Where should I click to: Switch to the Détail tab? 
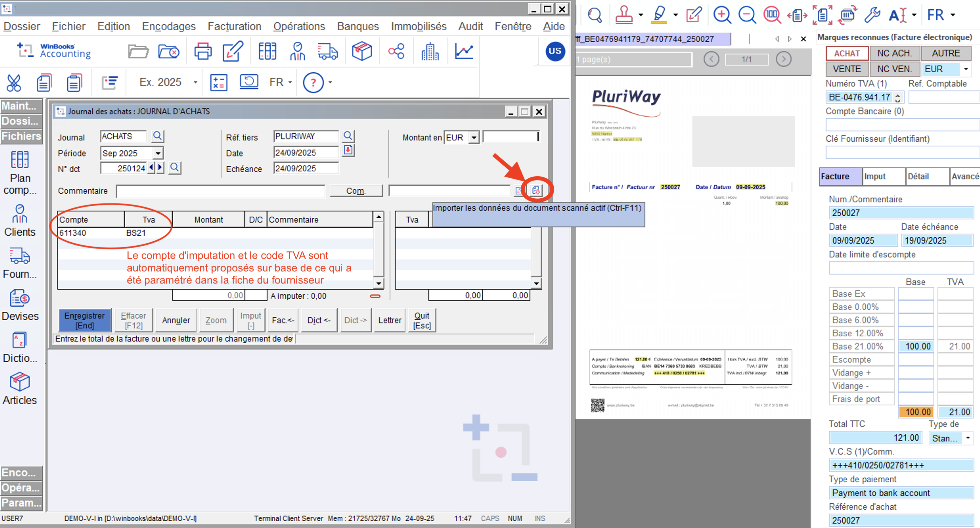(918, 176)
